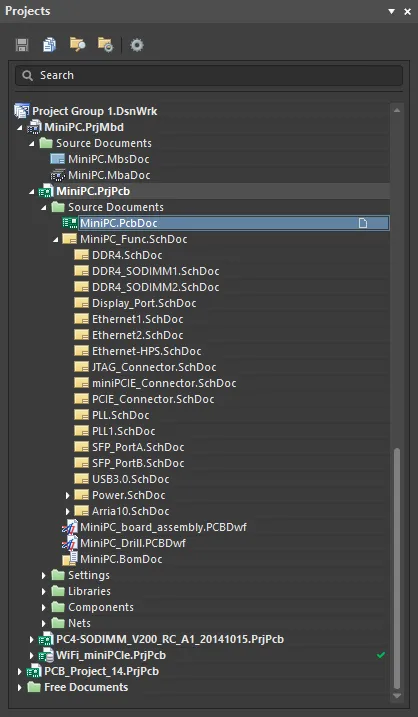Viewport: 418px width, 717px height.
Task: Open panel settings gear icon
Action: pos(137,45)
